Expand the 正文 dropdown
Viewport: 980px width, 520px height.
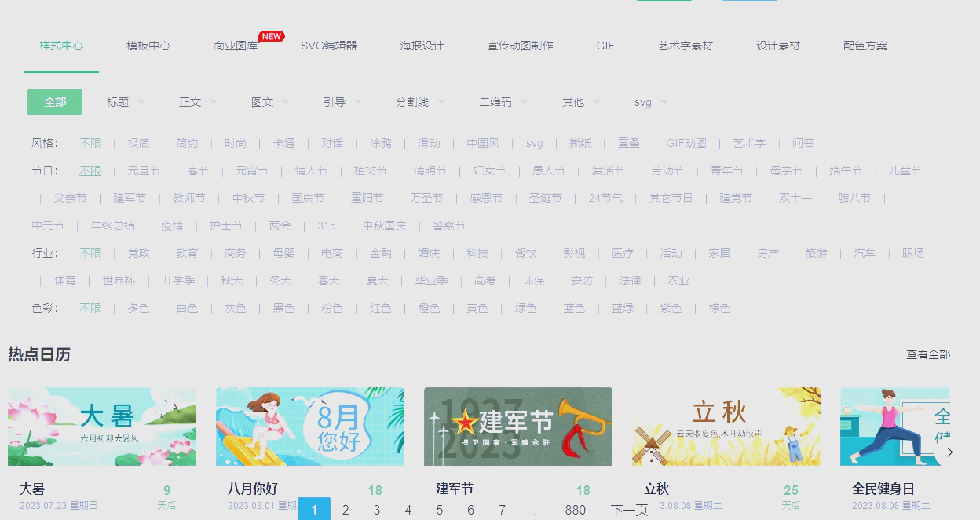pyautogui.click(x=198, y=102)
